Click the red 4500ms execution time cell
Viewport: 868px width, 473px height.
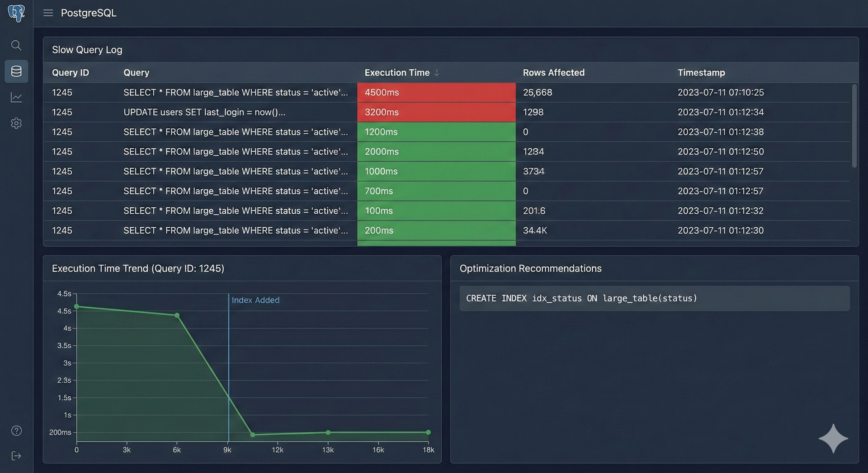click(436, 93)
